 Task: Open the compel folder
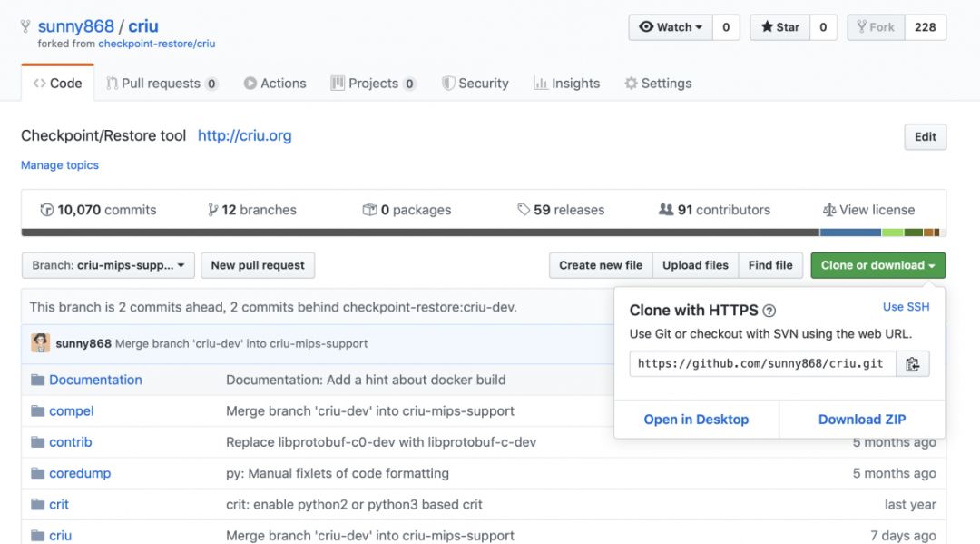(72, 410)
